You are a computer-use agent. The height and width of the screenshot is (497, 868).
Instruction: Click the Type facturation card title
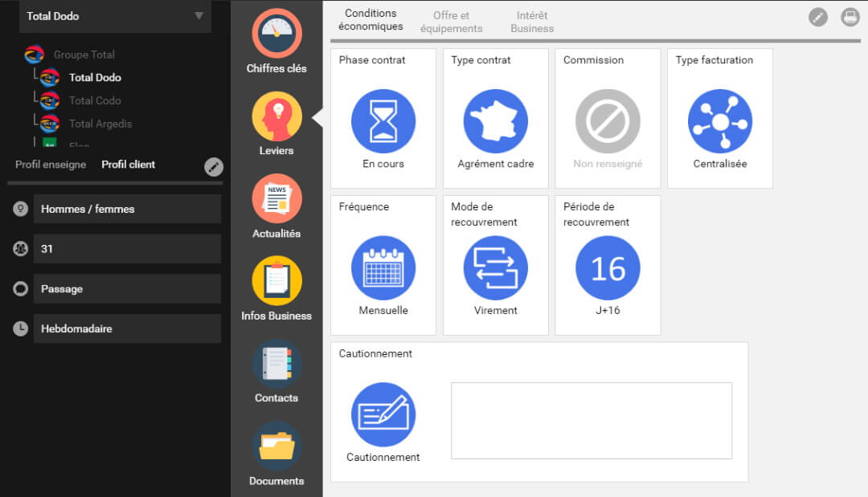(714, 59)
